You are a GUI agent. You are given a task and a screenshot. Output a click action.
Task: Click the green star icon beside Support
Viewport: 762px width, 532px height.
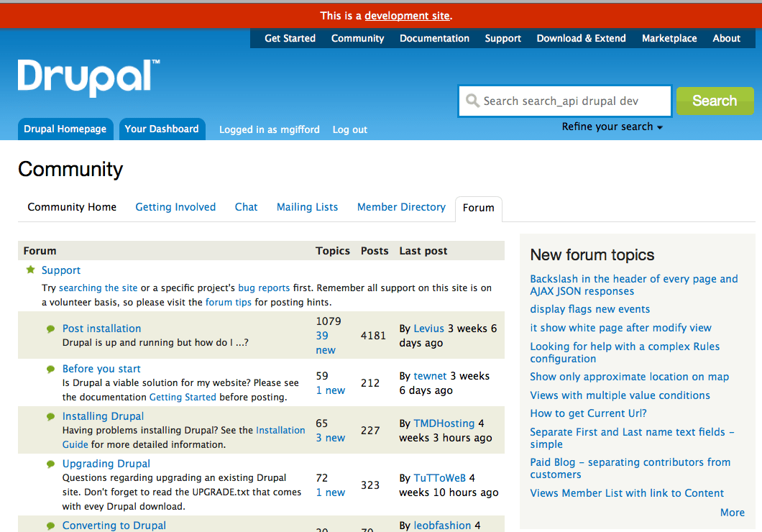[31, 270]
